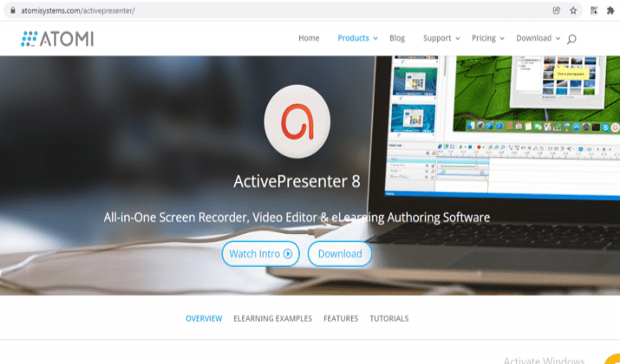Click the All-in-One Screen Recorder tagline

(x=297, y=218)
